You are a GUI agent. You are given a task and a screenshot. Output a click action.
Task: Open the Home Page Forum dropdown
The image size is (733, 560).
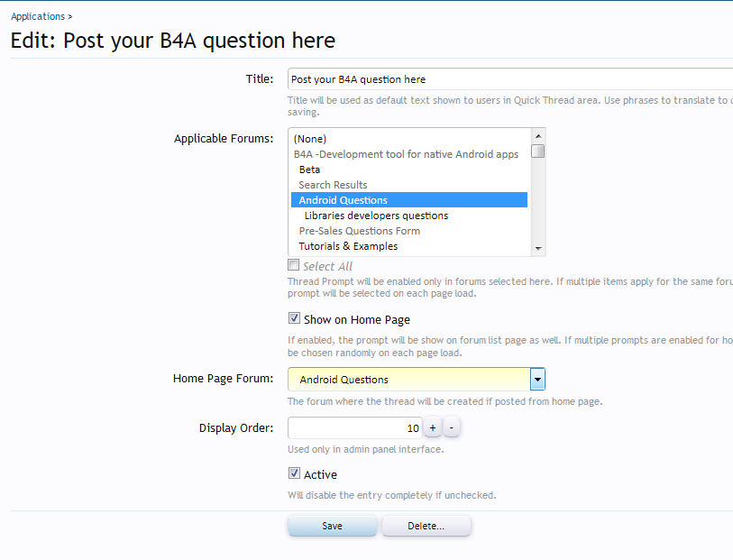537,379
